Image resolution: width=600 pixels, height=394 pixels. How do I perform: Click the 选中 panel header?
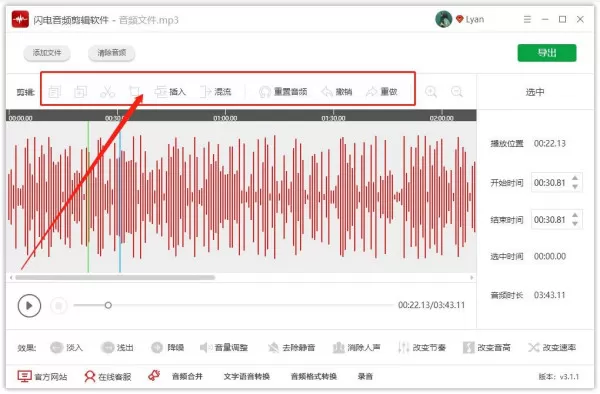click(x=535, y=92)
